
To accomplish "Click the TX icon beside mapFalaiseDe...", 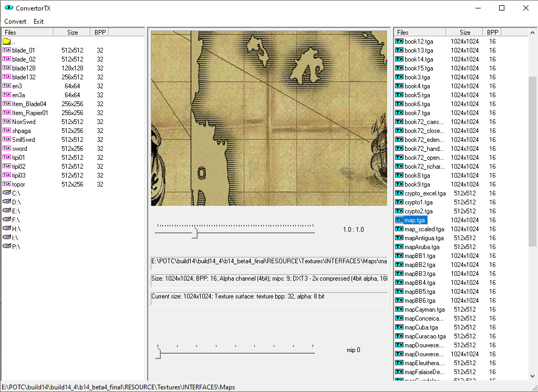I will (x=399, y=372).
